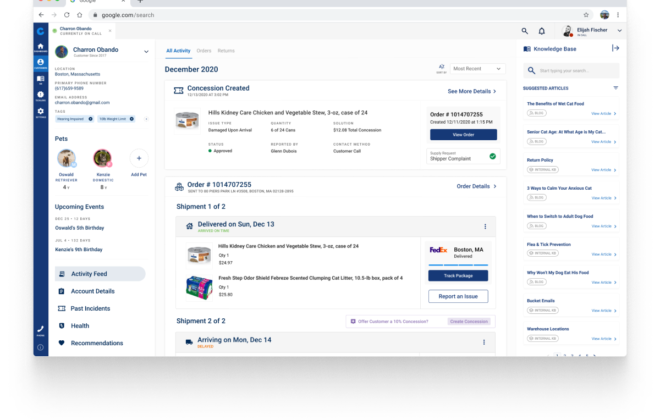Open the knowledge book sidebar icon
660x420 pixels.
click(x=40, y=80)
